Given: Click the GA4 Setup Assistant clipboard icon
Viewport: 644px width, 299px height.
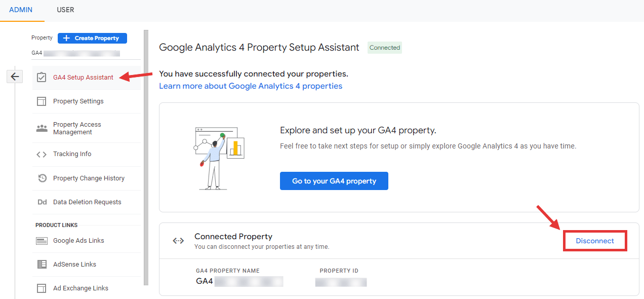Looking at the screenshot, I should click(42, 78).
